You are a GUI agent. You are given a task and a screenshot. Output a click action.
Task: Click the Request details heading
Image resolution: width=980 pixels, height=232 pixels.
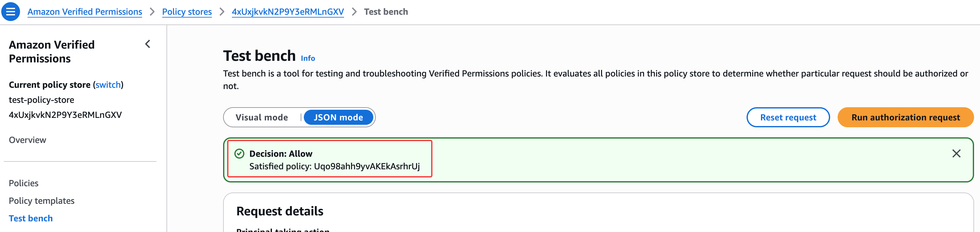click(280, 211)
